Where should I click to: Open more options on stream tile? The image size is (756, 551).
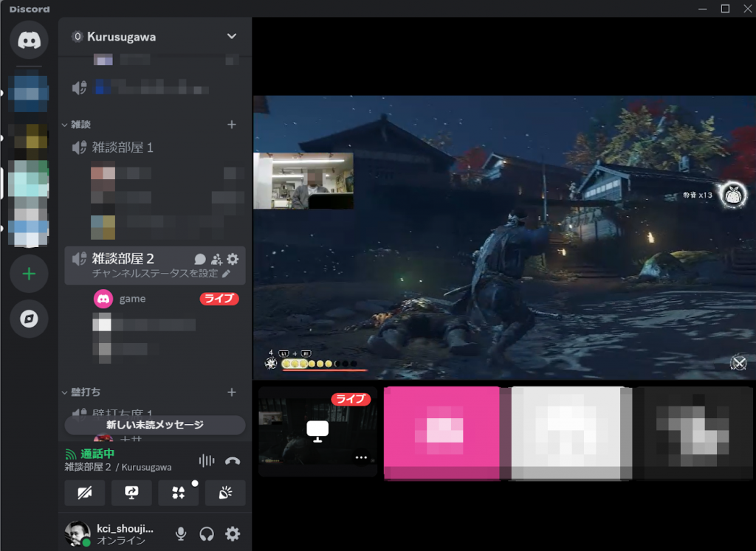[x=361, y=457]
